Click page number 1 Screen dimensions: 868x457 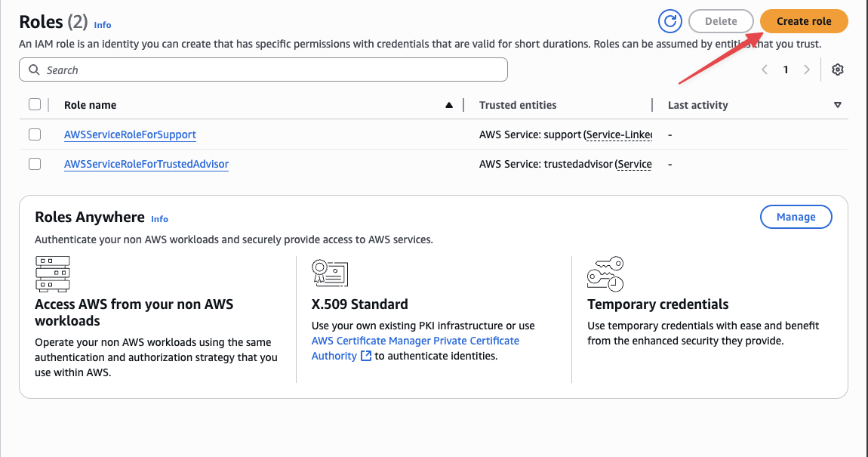(x=786, y=69)
